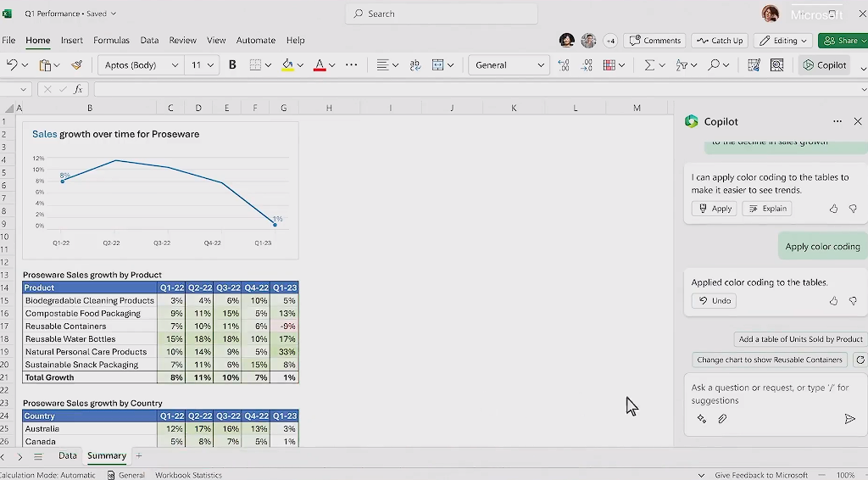Open the Automate tab
Screen dimensions: 868x480
tap(256, 41)
